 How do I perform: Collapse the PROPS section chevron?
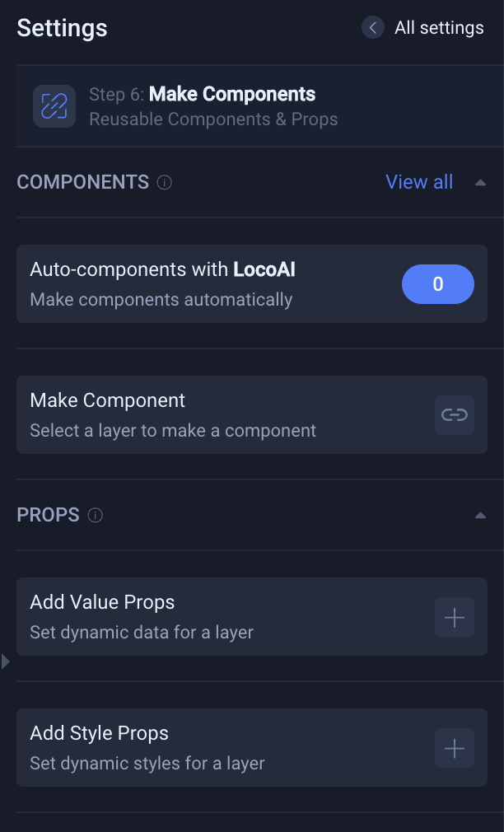point(480,515)
